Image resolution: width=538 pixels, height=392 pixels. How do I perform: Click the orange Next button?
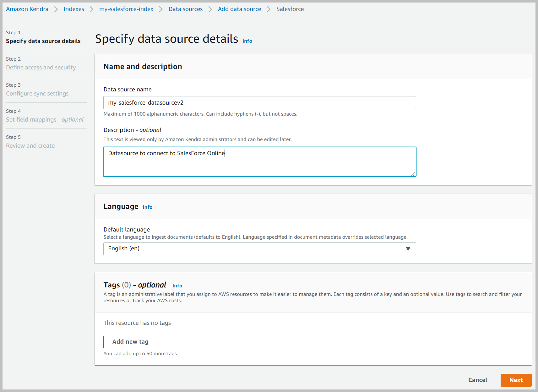coord(516,380)
